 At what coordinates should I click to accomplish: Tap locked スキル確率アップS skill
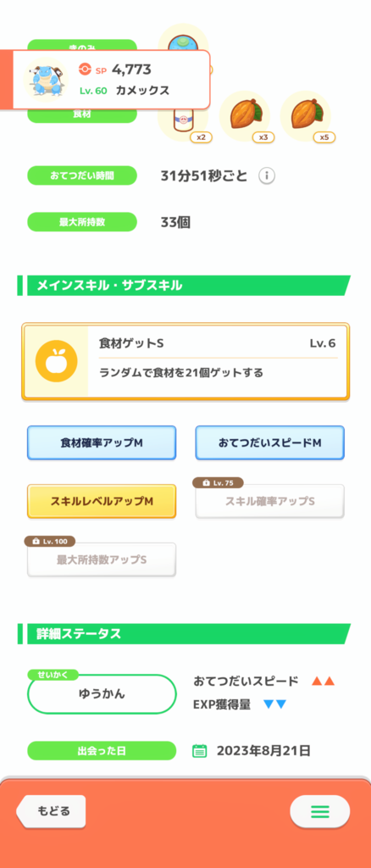(x=270, y=501)
